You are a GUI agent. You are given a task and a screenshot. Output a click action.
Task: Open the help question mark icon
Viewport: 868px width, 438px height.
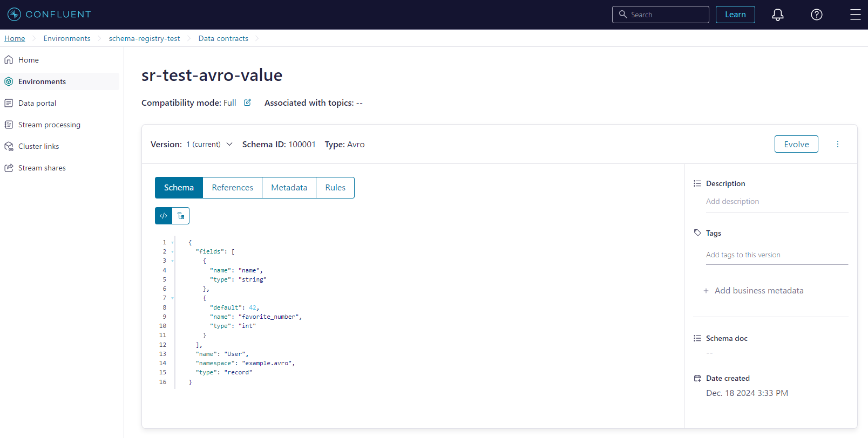[x=817, y=15]
